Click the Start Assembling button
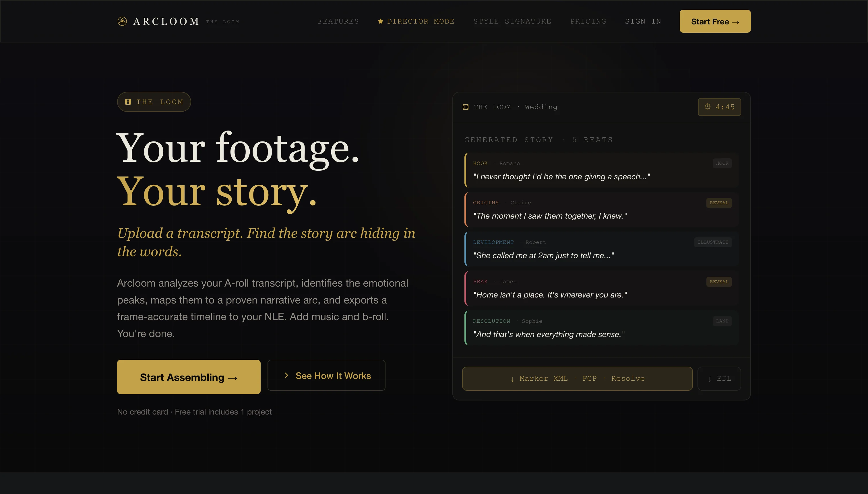 click(189, 377)
